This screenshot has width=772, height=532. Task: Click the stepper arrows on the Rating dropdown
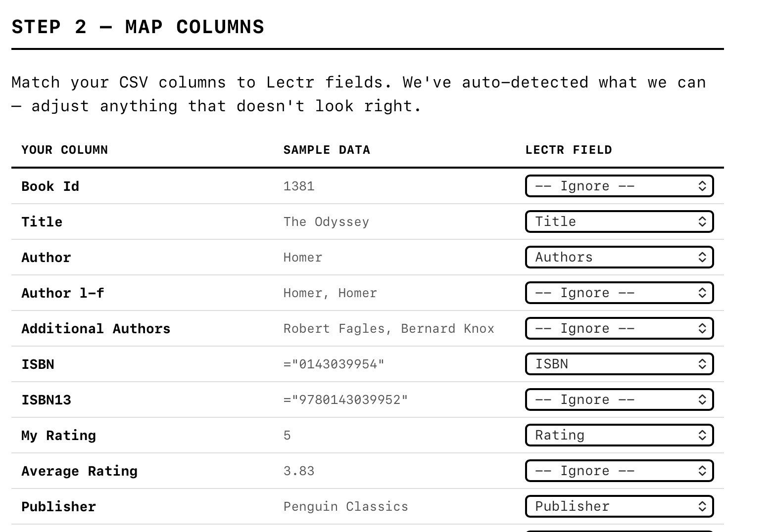click(x=702, y=435)
